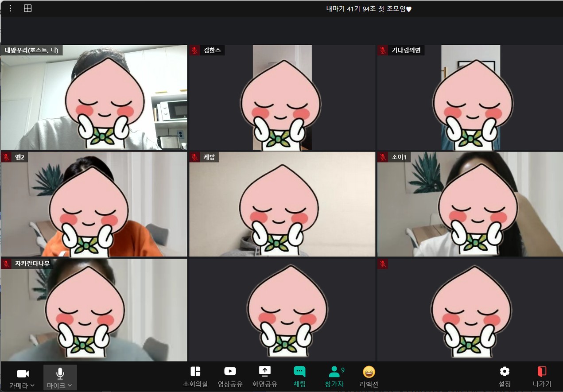Click the name label 김한스

[212, 50]
